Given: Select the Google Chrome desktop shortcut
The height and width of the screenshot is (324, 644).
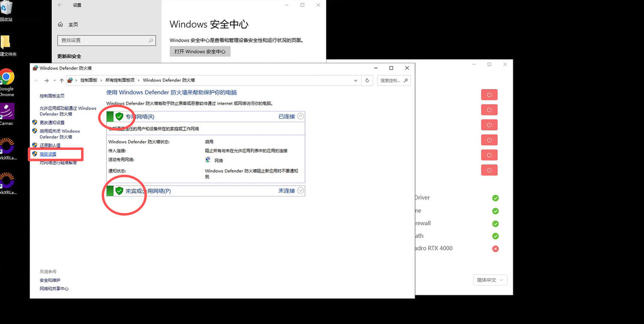Looking at the screenshot, I should point(7,83).
